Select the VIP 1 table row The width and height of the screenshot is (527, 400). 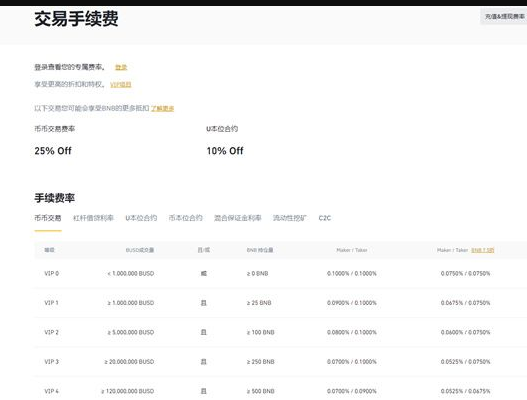click(x=281, y=303)
